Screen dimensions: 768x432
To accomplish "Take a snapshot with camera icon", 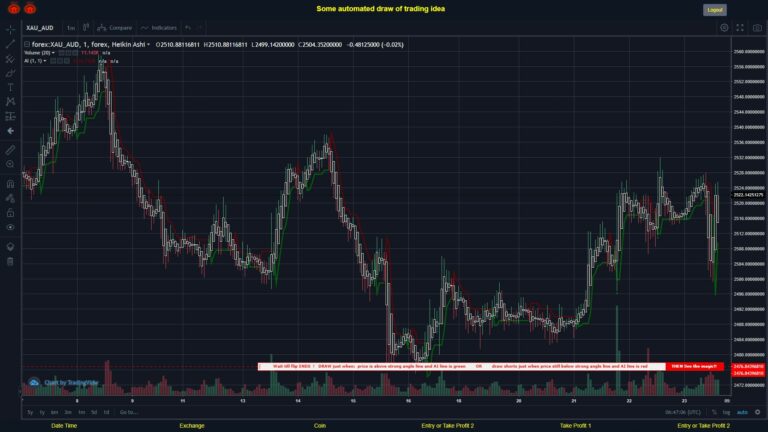I will pos(757,28).
